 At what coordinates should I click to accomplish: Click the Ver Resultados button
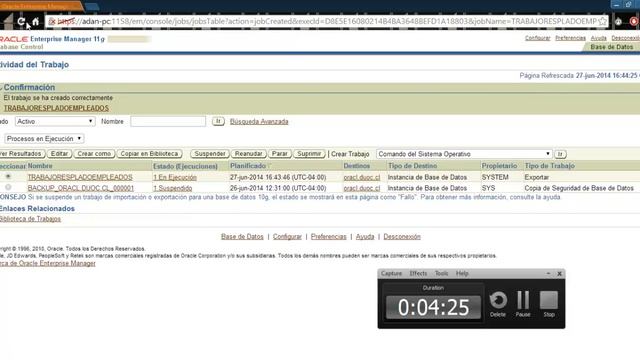[x=21, y=154]
